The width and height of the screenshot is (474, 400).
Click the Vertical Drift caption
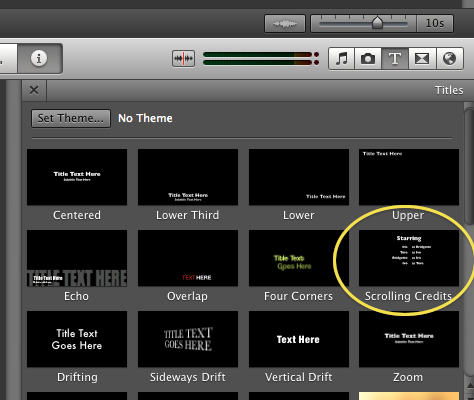point(298,377)
